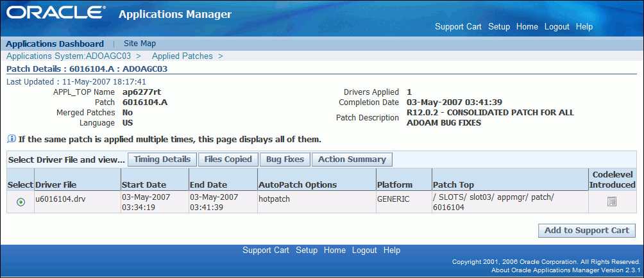The image size is (644, 278).
Task: Click the Timing Details button
Action: [162, 159]
